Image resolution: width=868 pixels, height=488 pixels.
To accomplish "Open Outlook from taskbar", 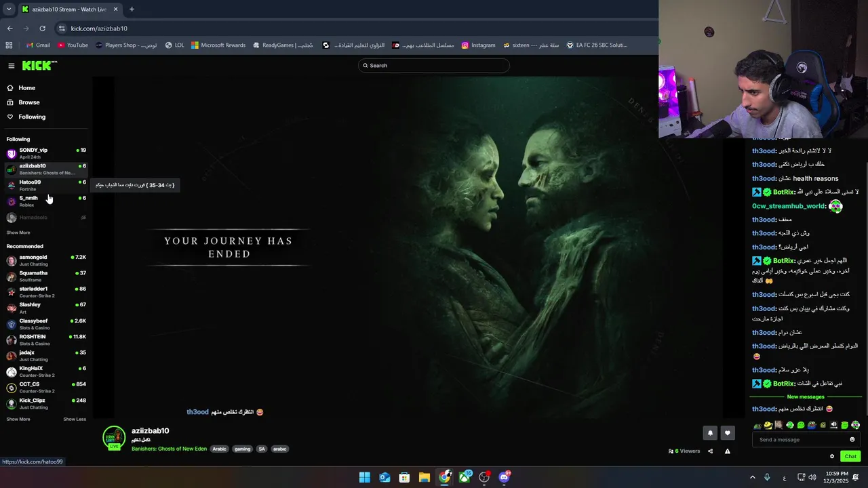I will click(x=384, y=477).
